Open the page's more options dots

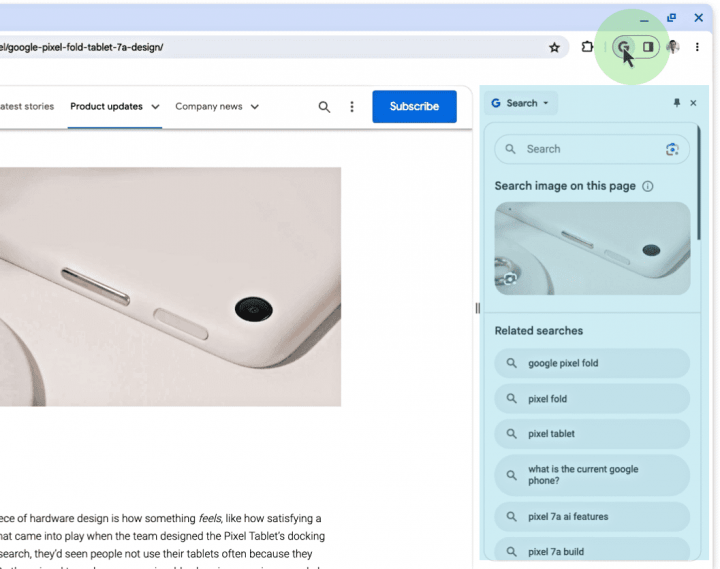(x=352, y=107)
